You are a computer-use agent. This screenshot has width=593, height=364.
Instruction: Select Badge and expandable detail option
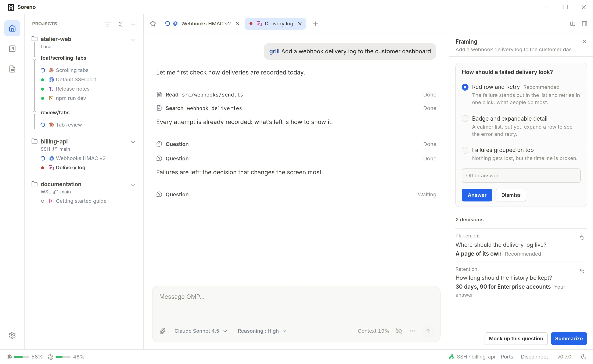click(x=465, y=119)
